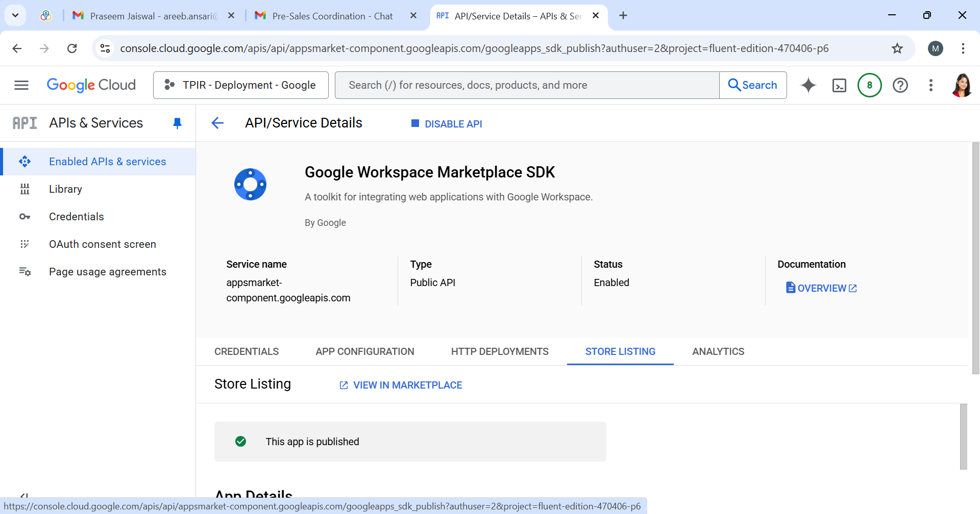Switch to HTTP Deployments tab
The height and width of the screenshot is (514, 980).
pos(500,351)
